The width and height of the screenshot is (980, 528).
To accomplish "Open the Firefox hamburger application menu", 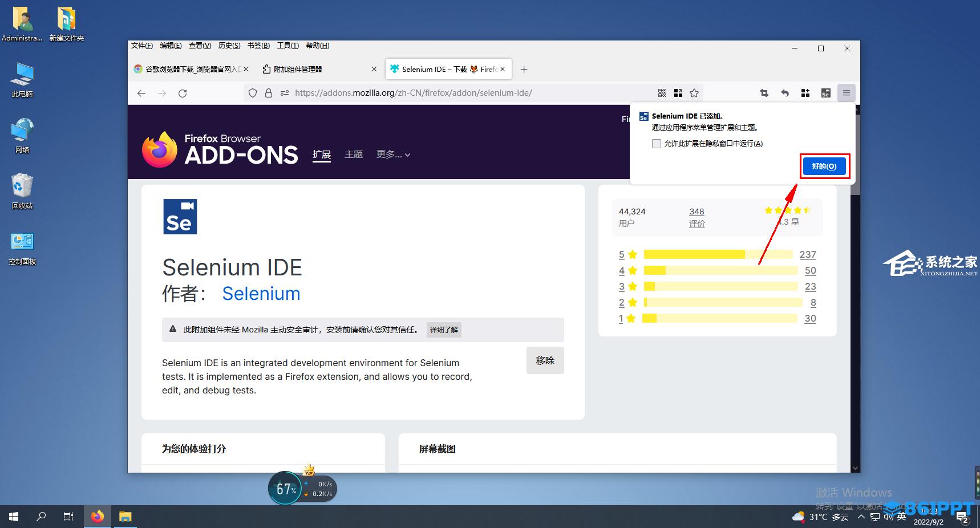I will (847, 93).
